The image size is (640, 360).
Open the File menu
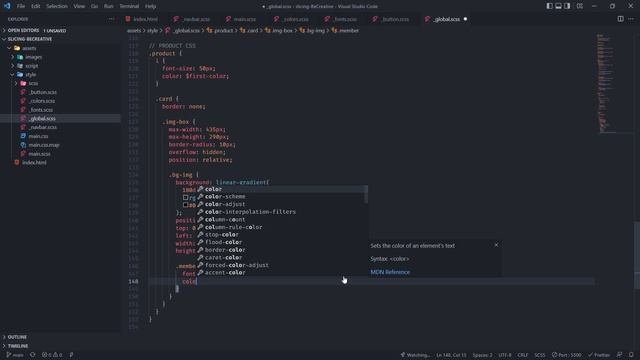pos(21,6)
